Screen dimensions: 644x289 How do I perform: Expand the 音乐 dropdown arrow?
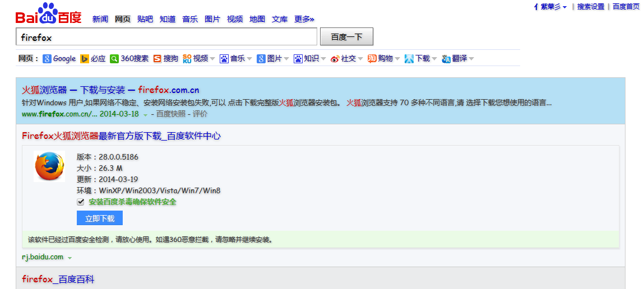(x=249, y=59)
